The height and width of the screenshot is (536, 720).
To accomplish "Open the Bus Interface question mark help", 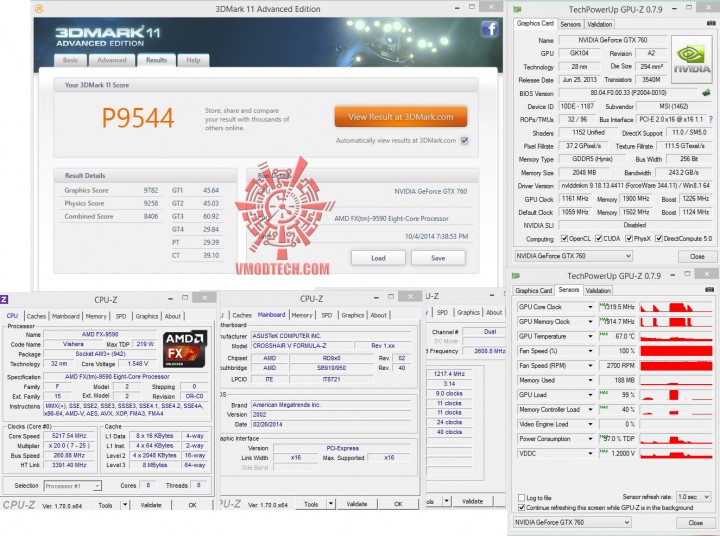I will tap(711, 119).
